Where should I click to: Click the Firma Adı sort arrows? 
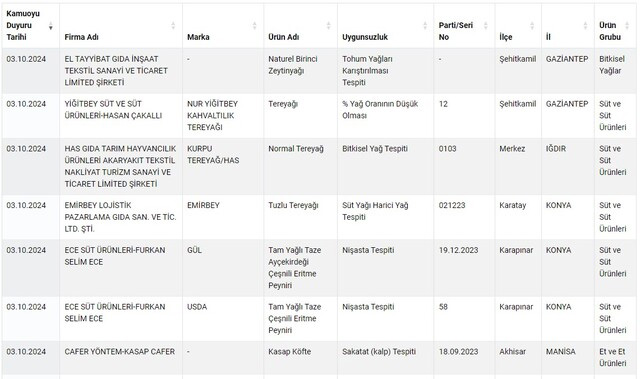coord(173,26)
